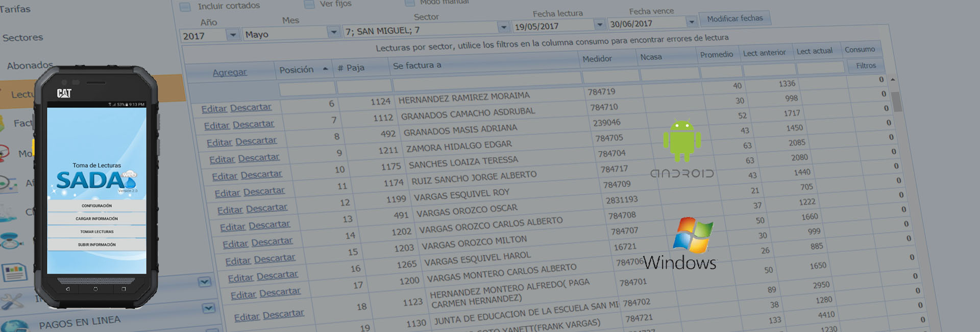
Task: Click the filter field under # Paja
Action: pos(364,86)
